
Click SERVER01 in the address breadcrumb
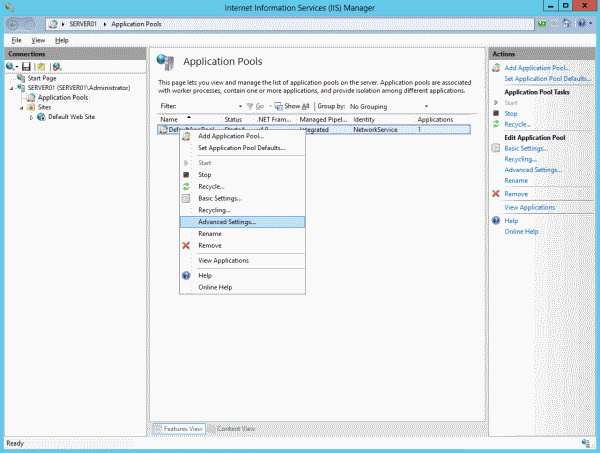click(83, 24)
